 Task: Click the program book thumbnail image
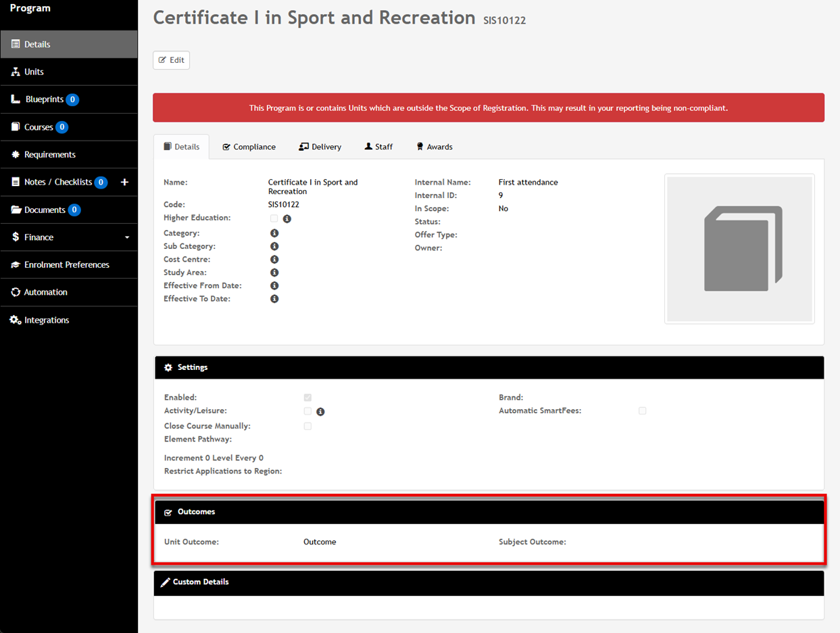point(739,249)
